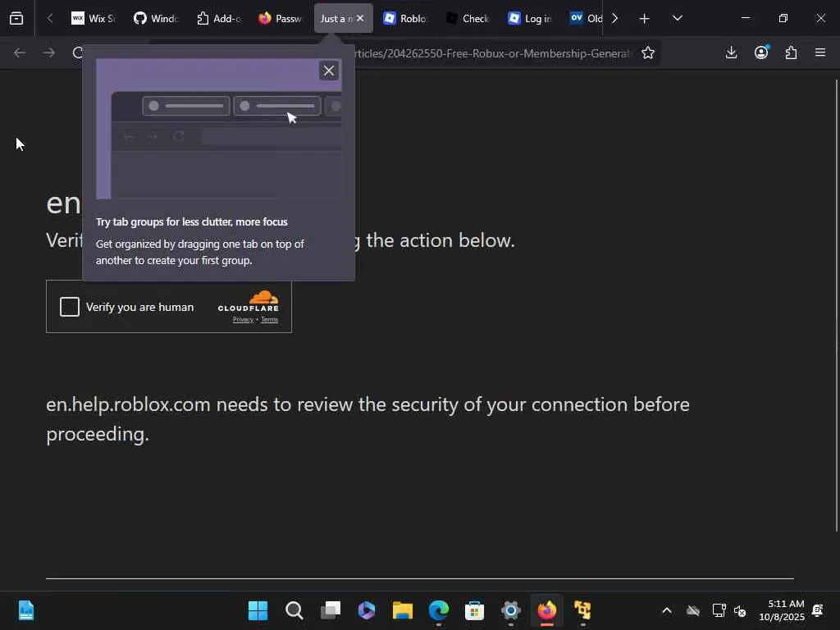Click 'Try tab groups' tip heading
The width and height of the screenshot is (840, 630).
pyautogui.click(x=192, y=221)
